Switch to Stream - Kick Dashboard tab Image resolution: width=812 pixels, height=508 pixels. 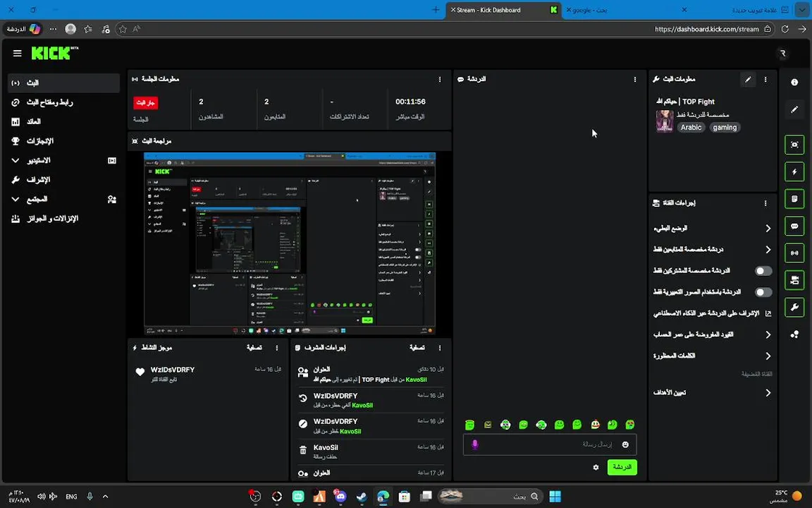click(503, 10)
